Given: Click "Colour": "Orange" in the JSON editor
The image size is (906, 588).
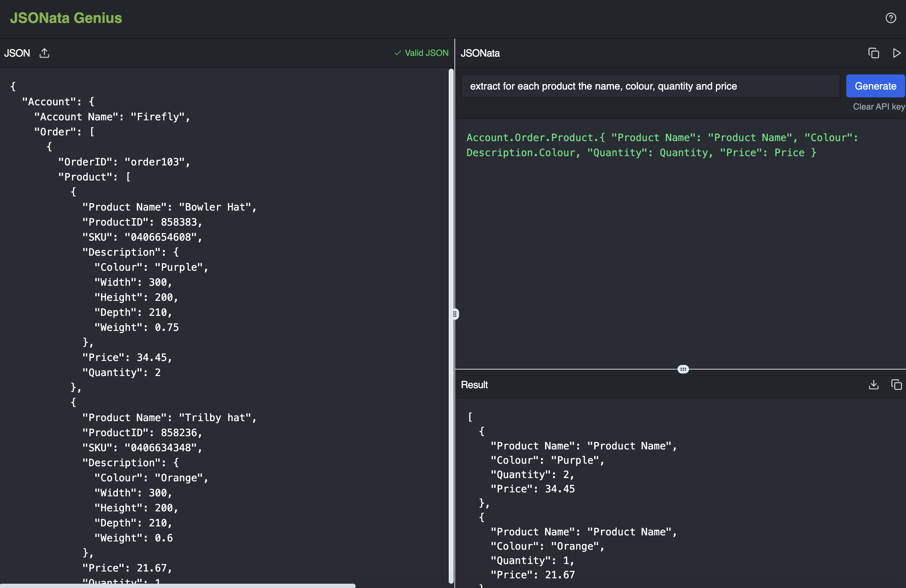Looking at the screenshot, I should [x=151, y=478].
